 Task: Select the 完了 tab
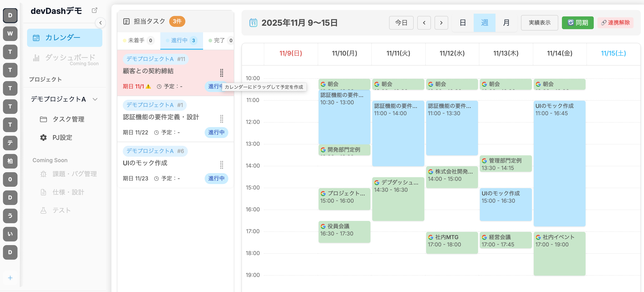point(220,41)
